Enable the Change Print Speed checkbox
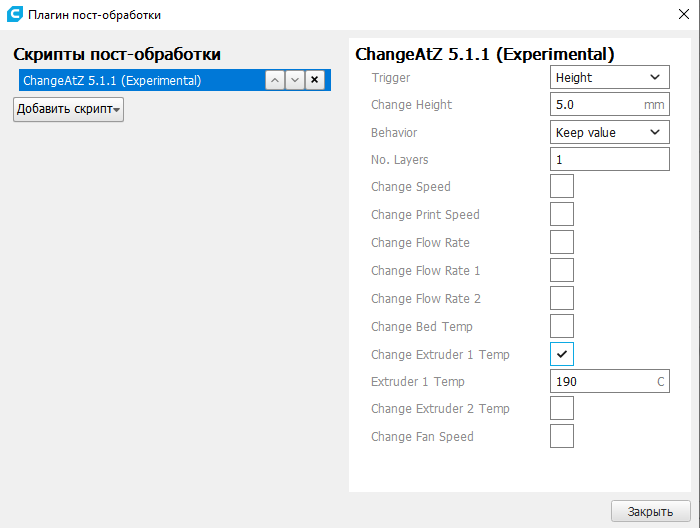The image size is (700, 528). 562,214
